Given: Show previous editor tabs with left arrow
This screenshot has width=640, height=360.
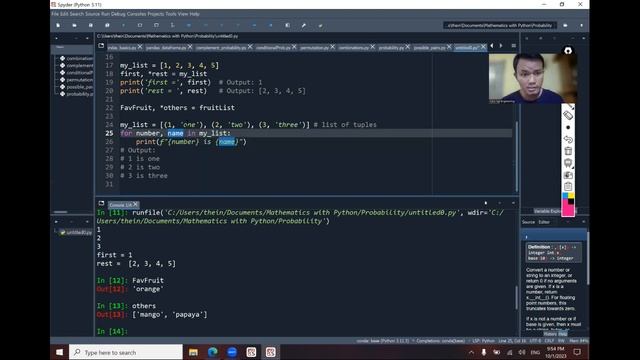Looking at the screenshot, I should (x=491, y=46).
